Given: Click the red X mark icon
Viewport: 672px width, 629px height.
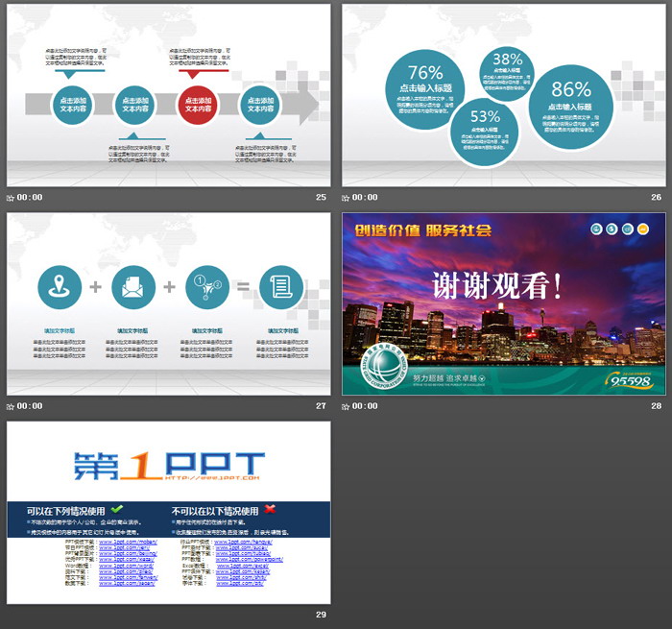Looking at the screenshot, I should click(271, 508).
